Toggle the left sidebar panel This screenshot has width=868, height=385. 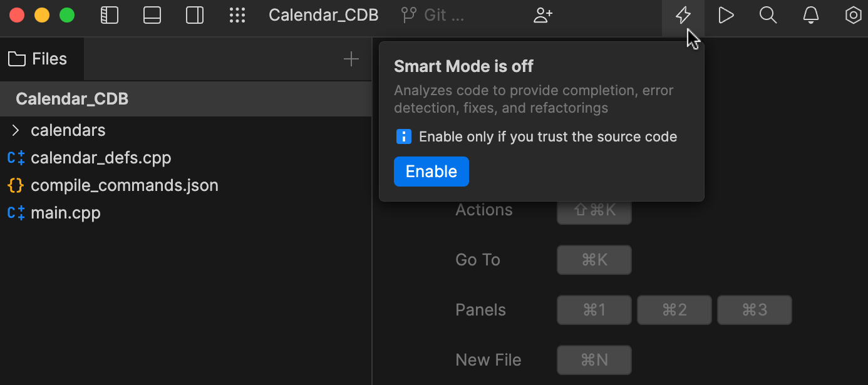(x=110, y=15)
